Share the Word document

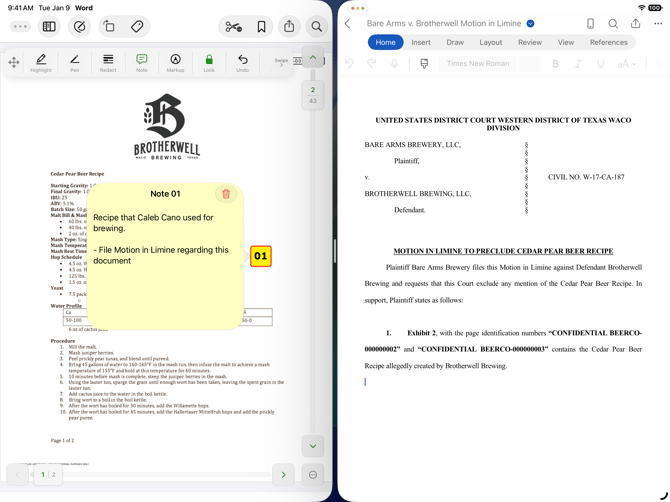(x=636, y=23)
